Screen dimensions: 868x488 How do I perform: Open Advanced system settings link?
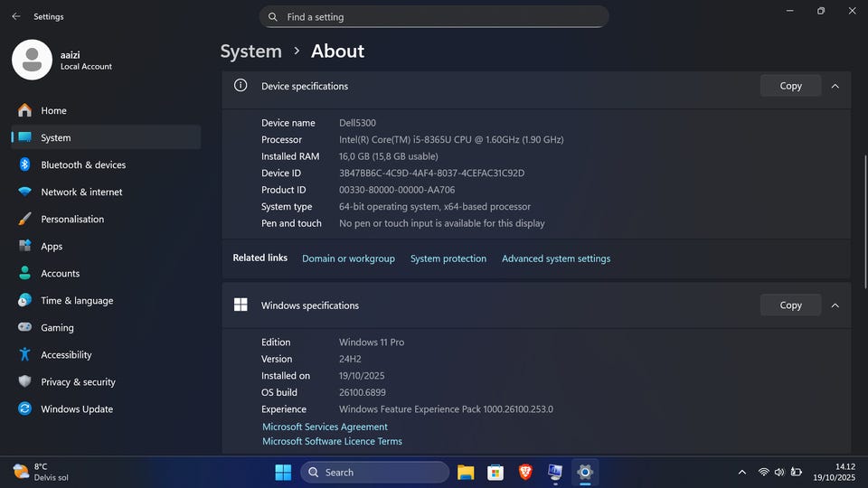click(556, 258)
